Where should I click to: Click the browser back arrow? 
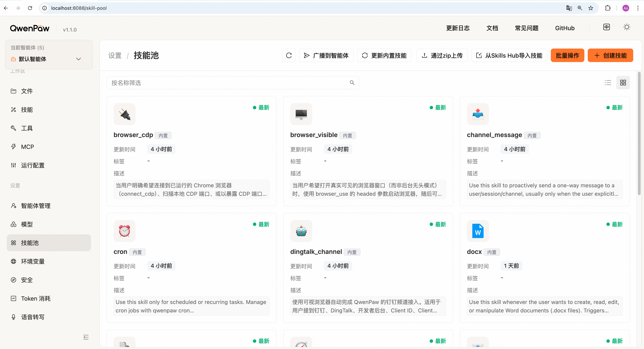(x=6, y=8)
